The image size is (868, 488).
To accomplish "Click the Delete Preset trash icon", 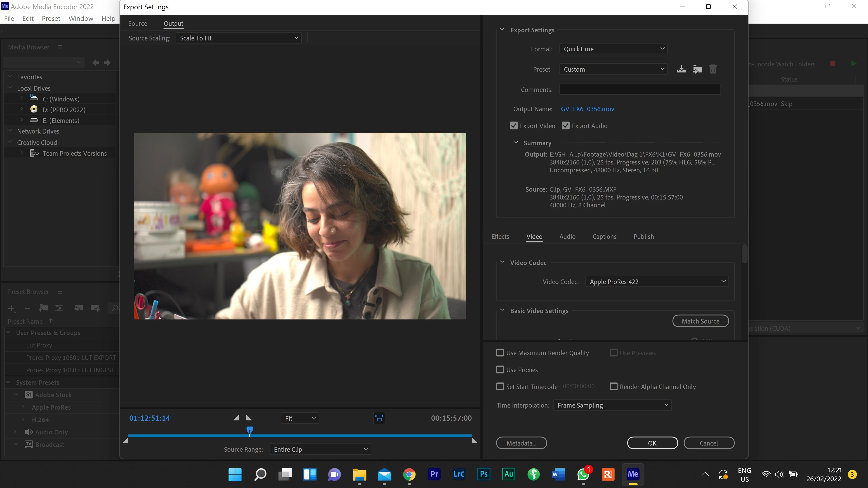I will coord(713,69).
